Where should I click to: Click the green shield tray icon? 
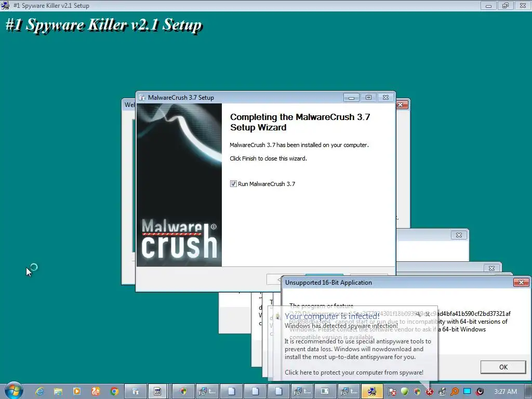pos(404,392)
